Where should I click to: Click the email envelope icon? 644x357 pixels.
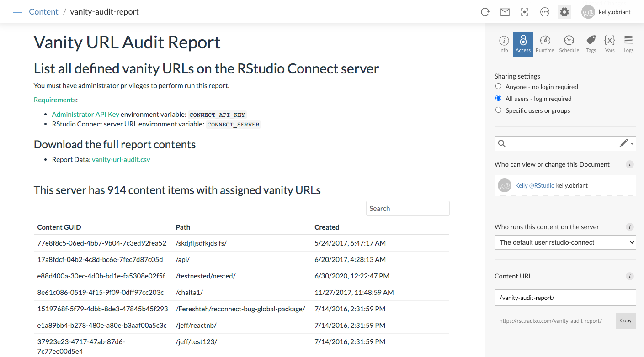505,12
